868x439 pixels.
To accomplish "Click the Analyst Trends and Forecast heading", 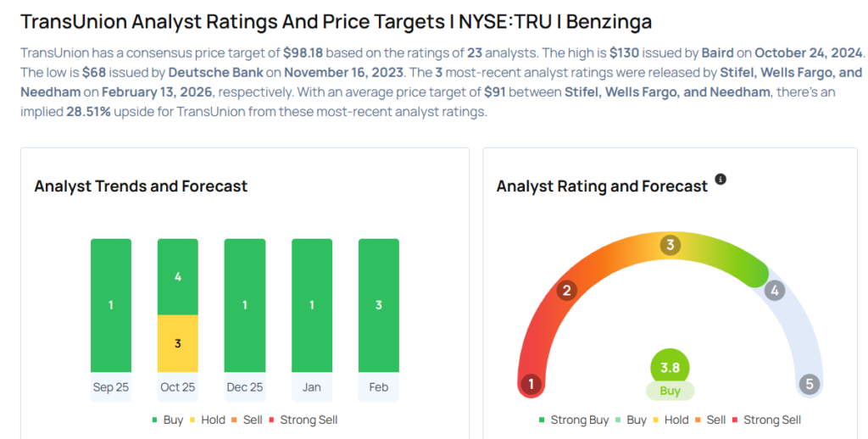I will 141,186.
